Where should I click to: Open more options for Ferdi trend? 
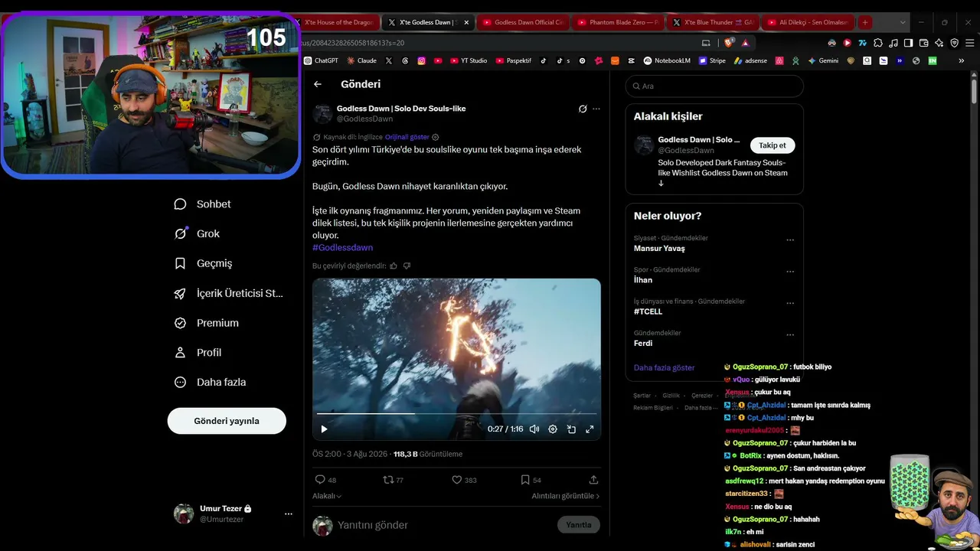click(790, 335)
